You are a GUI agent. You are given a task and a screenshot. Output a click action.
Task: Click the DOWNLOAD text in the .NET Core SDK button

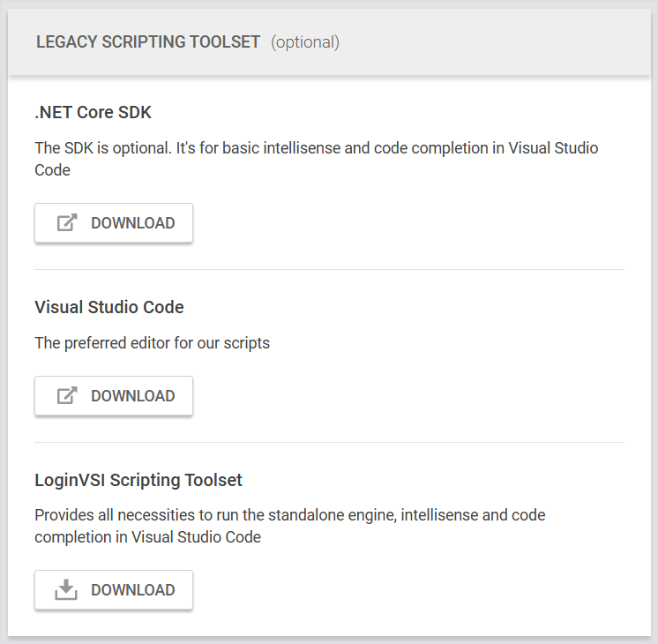[x=133, y=223]
